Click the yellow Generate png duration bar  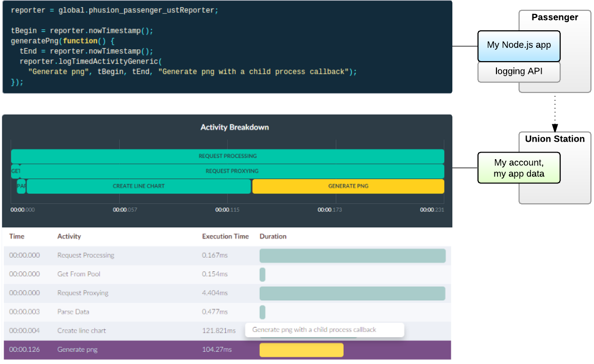coord(301,350)
